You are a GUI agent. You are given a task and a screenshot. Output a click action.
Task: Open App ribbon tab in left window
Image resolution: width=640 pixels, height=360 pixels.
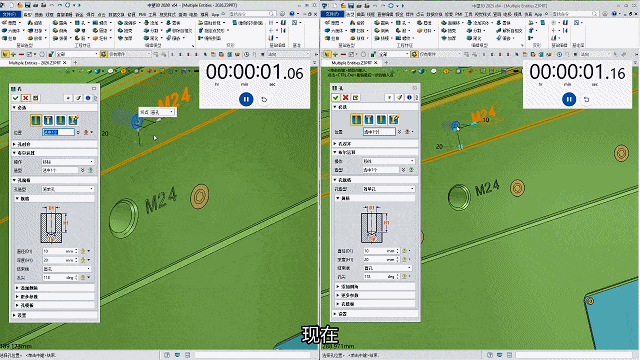(x=216, y=14)
